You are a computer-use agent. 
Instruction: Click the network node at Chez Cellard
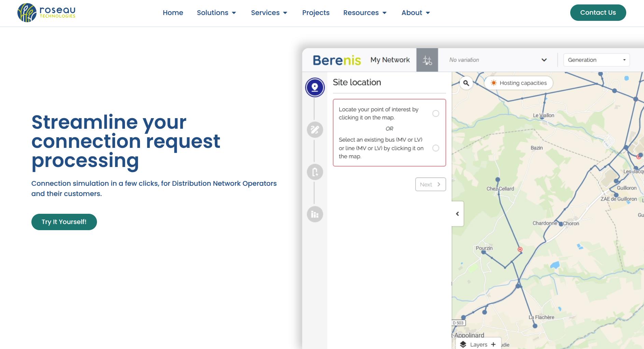point(498,180)
